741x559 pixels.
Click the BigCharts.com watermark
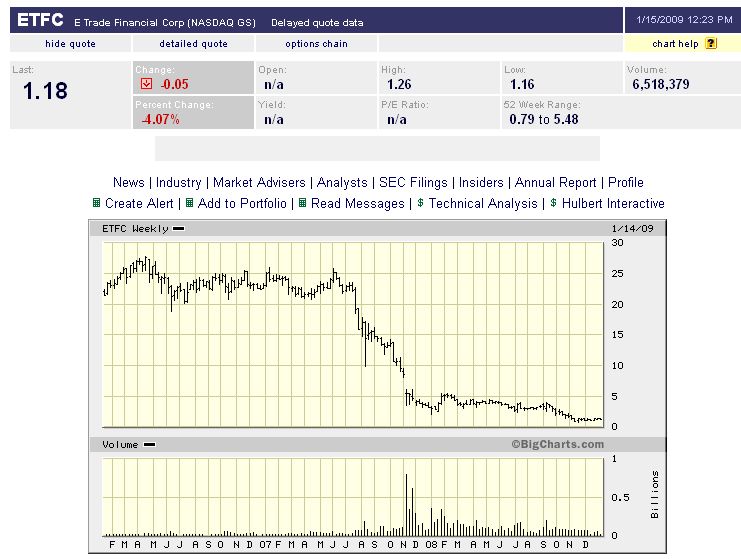click(x=557, y=444)
